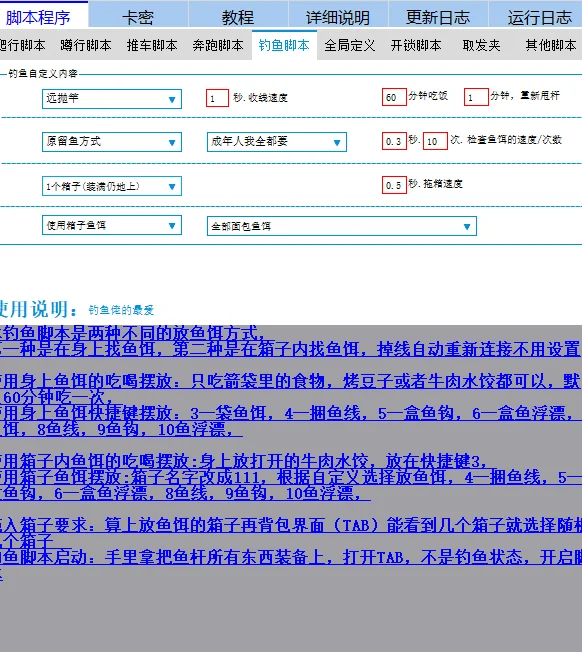Open the 全部面包鱼饵 bait dropdown

(342, 226)
